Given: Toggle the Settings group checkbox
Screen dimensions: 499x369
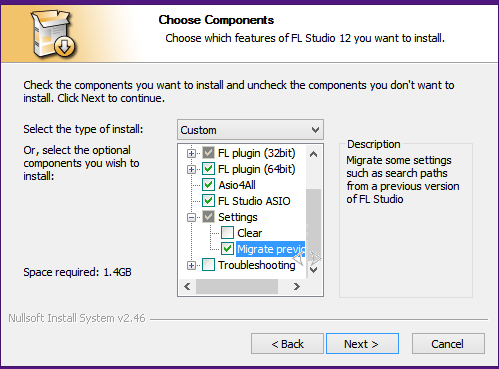Looking at the screenshot, I should coord(208,217).
